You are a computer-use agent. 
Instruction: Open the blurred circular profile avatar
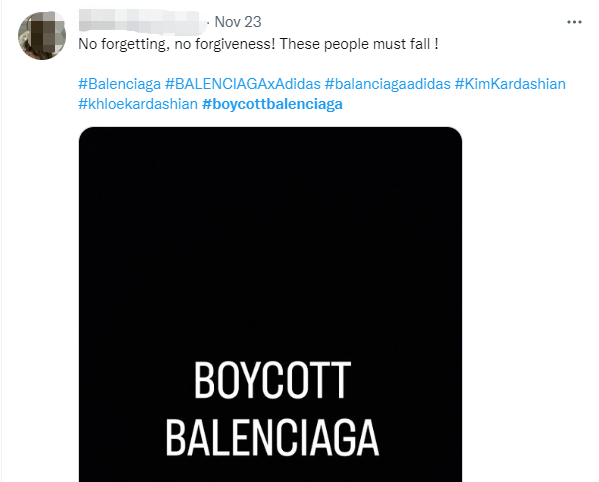pyautogui.click(x=42, y=36)
